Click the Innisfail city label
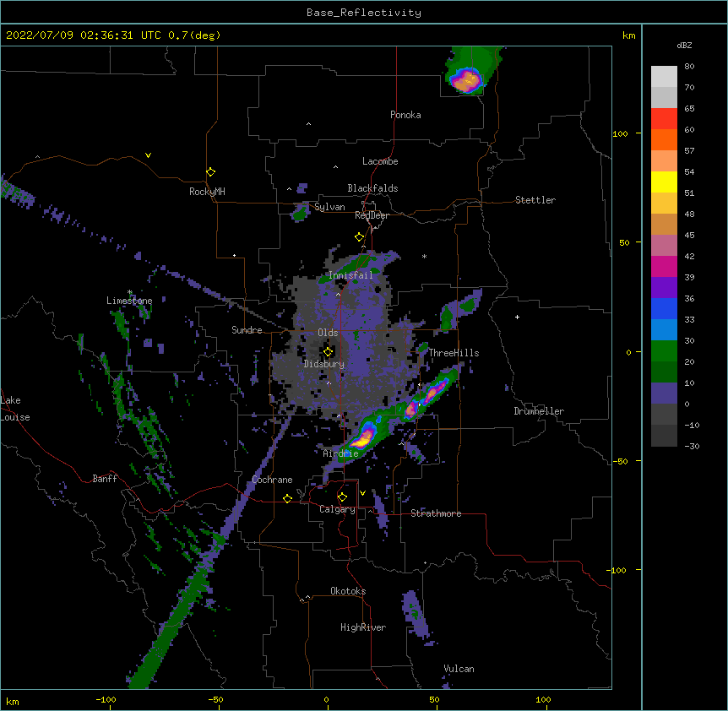 (350, 275)
